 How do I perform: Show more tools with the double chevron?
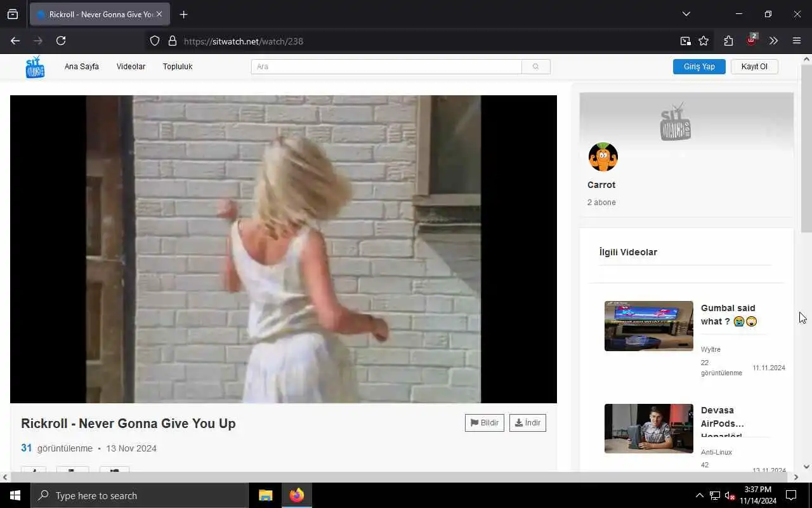773,41
